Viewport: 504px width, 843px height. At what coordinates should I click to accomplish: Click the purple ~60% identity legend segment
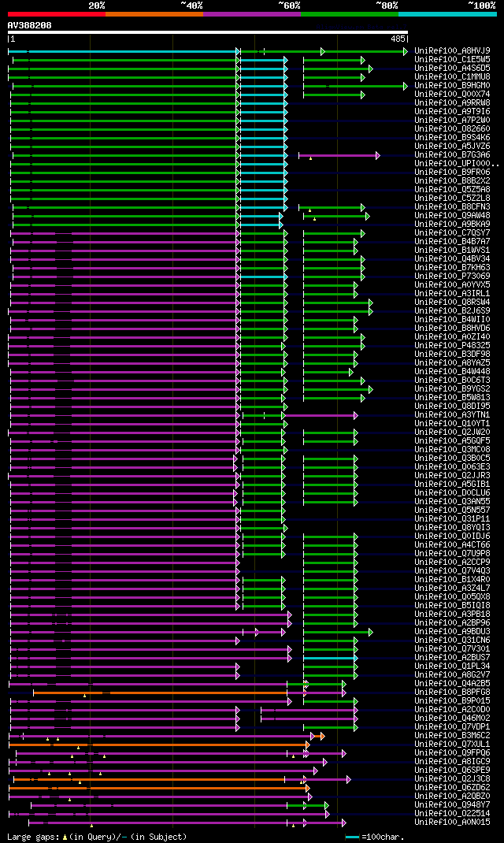[x=252, y=14]
